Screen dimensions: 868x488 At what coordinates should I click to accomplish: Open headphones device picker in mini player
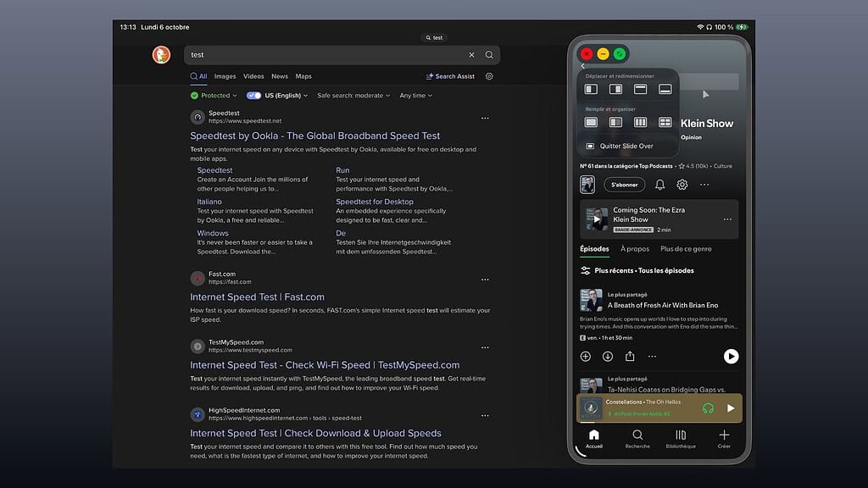coord(708,408)
